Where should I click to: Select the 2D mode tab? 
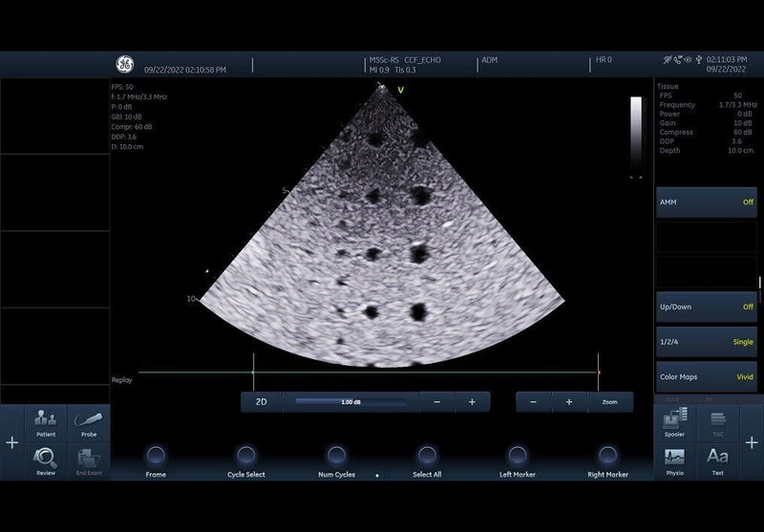pyautogui.click(x=261, y=402)
